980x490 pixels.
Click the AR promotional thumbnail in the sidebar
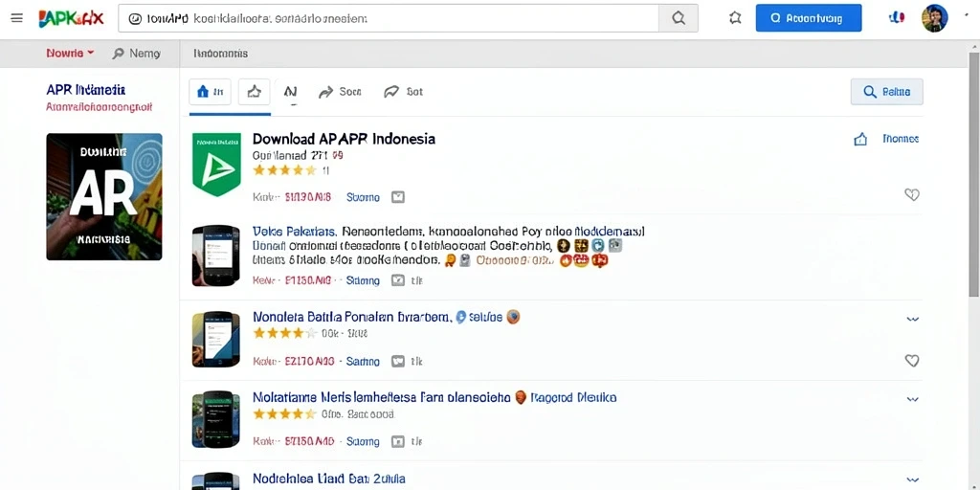[104, 196]
